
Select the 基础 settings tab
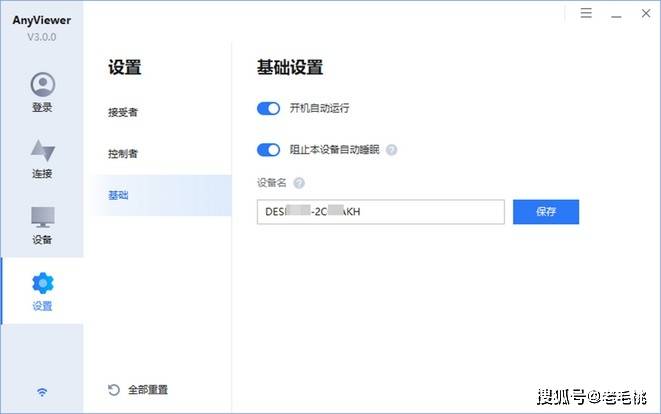click(x=161, y=195)
